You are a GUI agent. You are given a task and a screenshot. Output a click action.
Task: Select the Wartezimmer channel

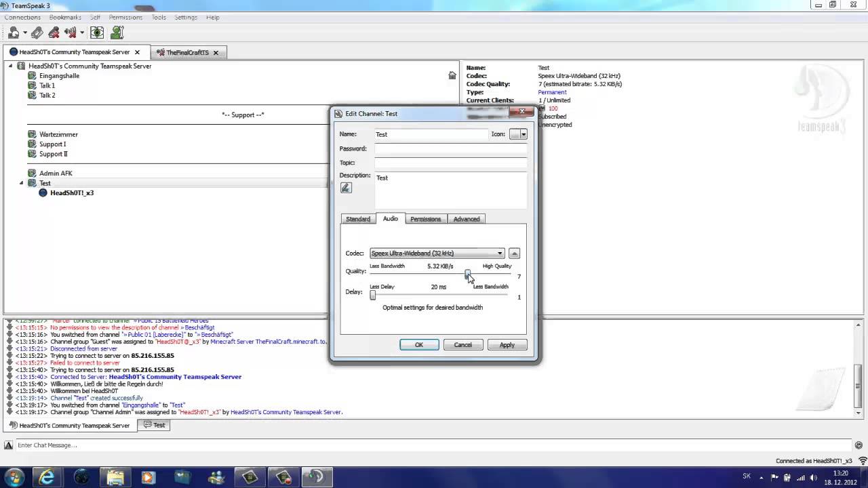pos(58,134)
